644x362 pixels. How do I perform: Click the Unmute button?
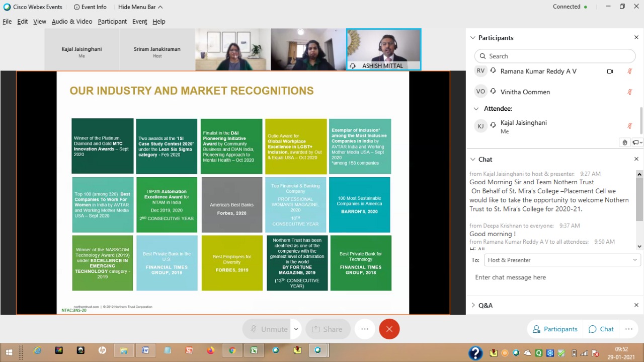268,329
